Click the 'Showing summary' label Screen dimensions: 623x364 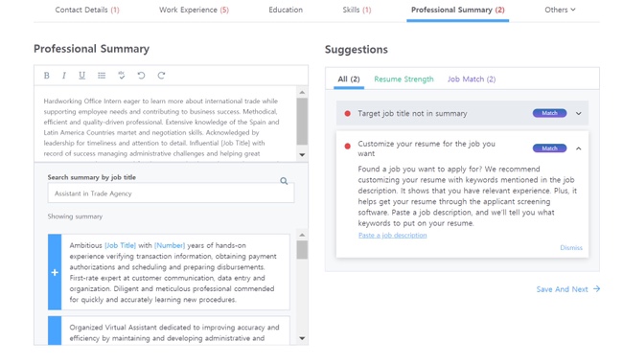tap(75, 216)
